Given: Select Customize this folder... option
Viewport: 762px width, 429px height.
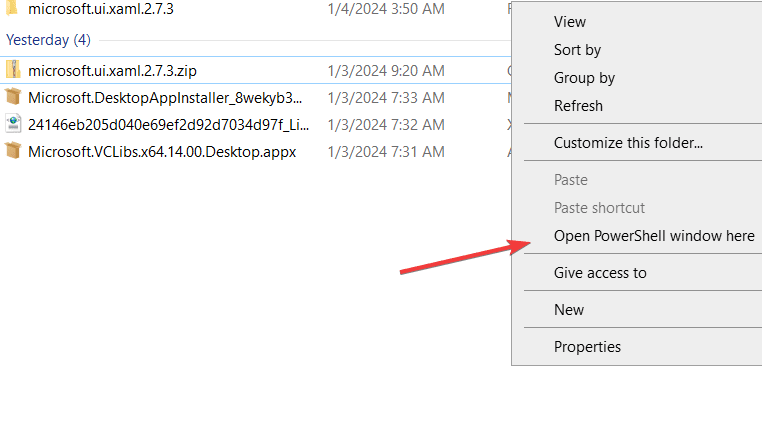Looking at the screenshot, I should tap(628, 143).
